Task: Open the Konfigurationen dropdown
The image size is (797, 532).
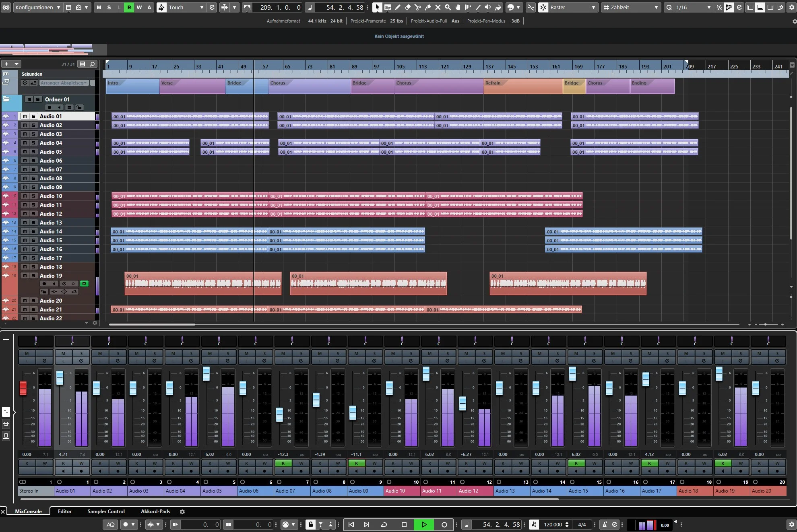Action: (x=38, y=7)
